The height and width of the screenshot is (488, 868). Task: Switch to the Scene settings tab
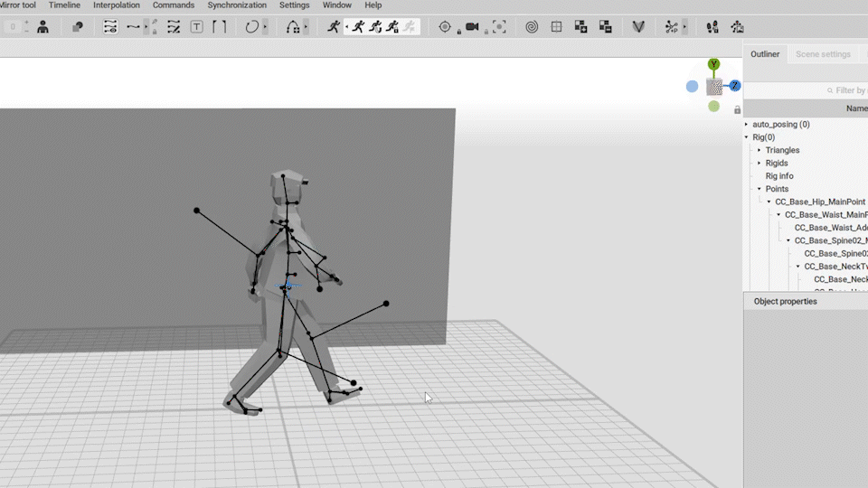[x=823, y=54]
